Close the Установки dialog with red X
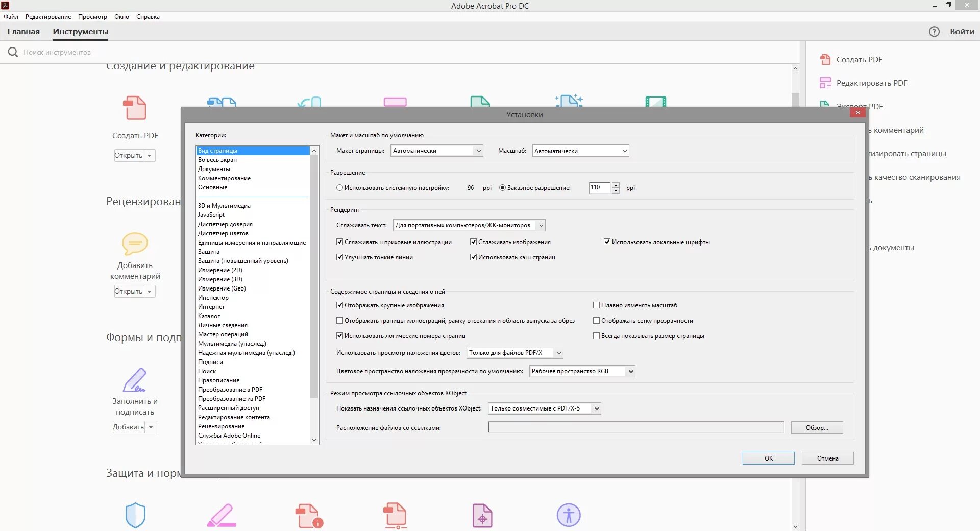980x531 pixels. coord(857,112)
